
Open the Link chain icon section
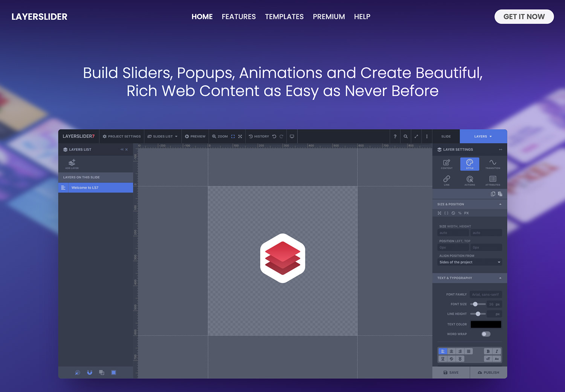[447, 181]
